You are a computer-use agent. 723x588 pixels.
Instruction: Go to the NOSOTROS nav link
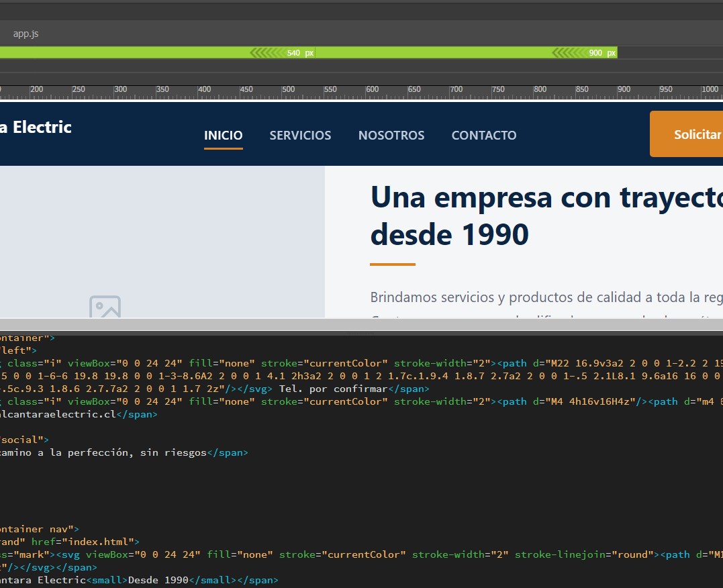[391, 135]
